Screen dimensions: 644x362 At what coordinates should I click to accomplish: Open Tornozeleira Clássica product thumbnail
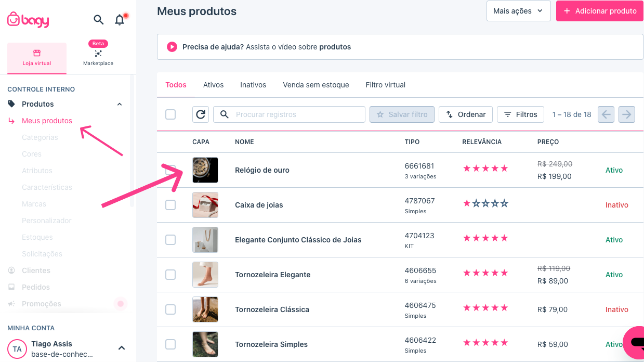[205, 309]
